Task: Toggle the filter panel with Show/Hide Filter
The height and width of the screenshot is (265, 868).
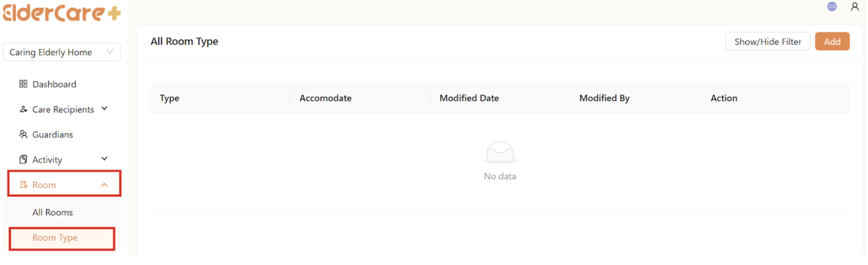Action: click(x=767, y=41)
